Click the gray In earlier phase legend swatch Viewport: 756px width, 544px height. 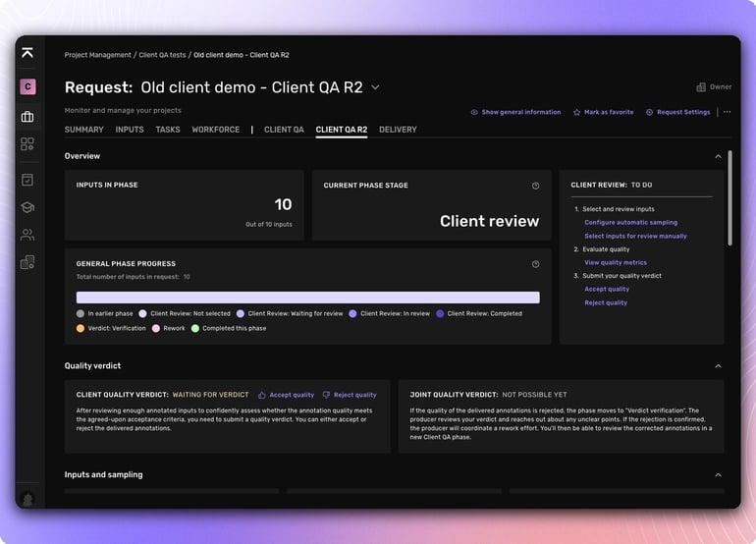coord(81,314)
